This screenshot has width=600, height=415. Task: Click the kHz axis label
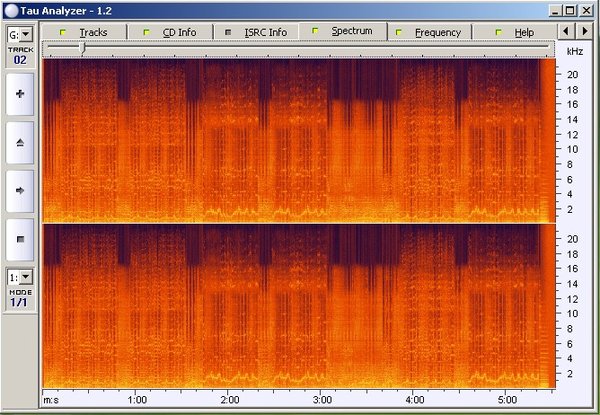tap(574, 51)
